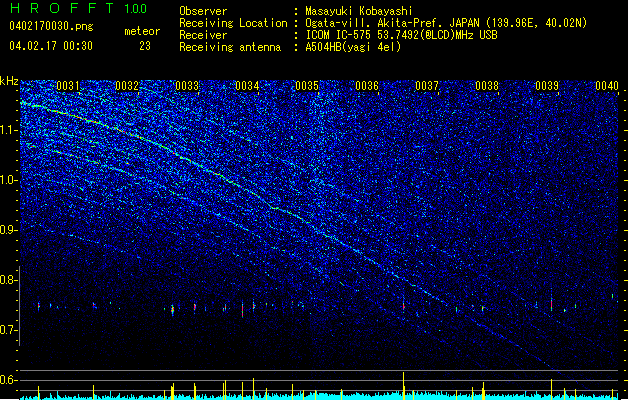This screenshot has height=400, width=629.
Task: Click the date stamp 04.02.17 00:30
Action: (51, 46)
